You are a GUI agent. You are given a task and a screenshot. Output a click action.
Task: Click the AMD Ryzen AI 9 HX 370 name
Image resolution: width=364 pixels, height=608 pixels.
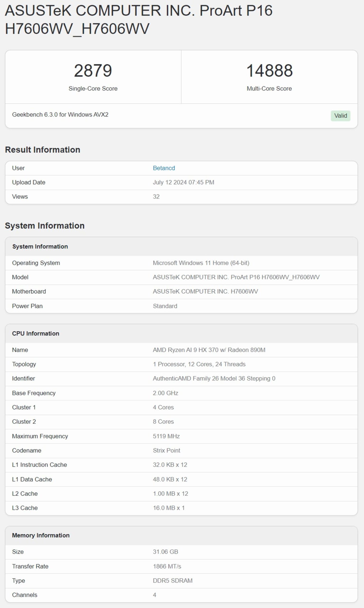[209, 350]
